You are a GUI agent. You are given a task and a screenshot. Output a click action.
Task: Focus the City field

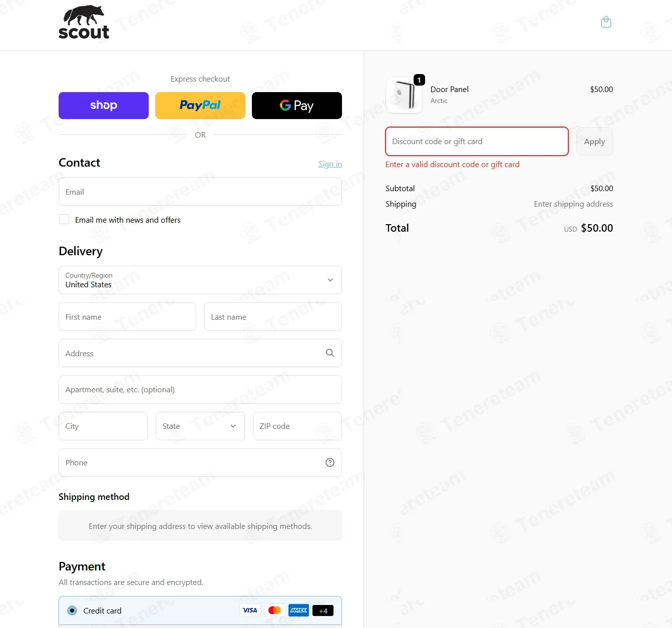(103, 426)
